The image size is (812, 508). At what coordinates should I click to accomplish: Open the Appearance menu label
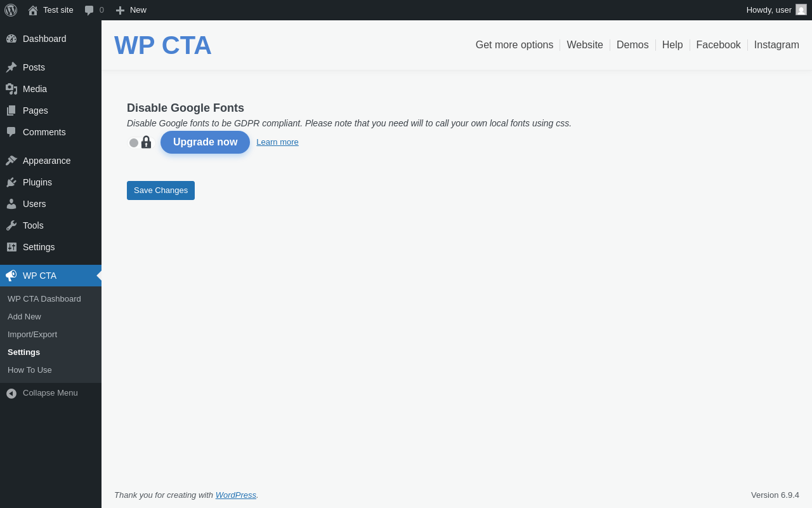click(x=47, y=161)
